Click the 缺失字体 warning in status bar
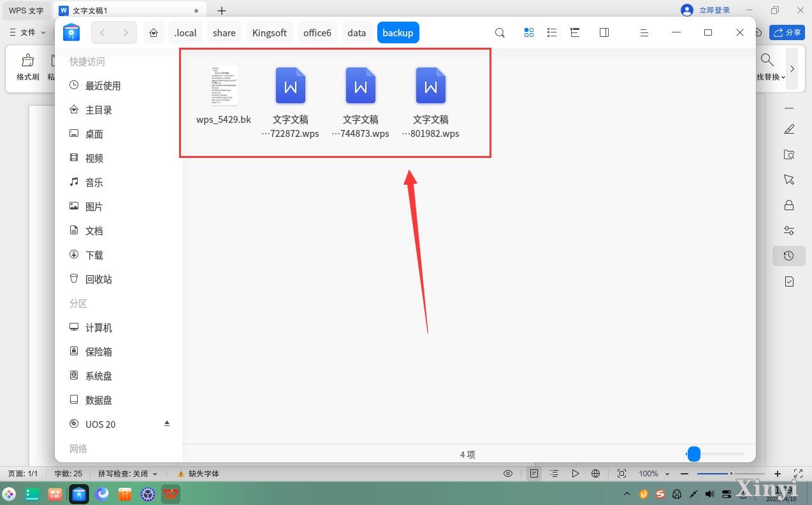812x505 pixels. pos(198,474)
